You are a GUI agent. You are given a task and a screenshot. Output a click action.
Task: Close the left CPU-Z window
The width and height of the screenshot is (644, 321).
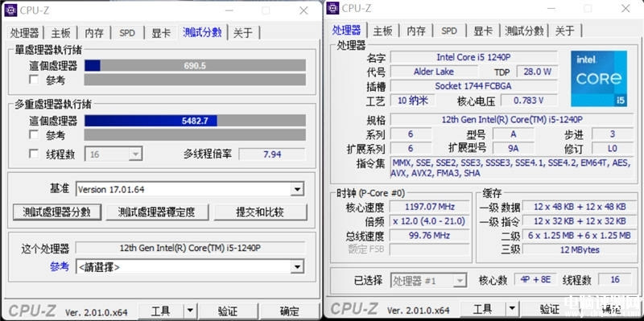point(304,10)
